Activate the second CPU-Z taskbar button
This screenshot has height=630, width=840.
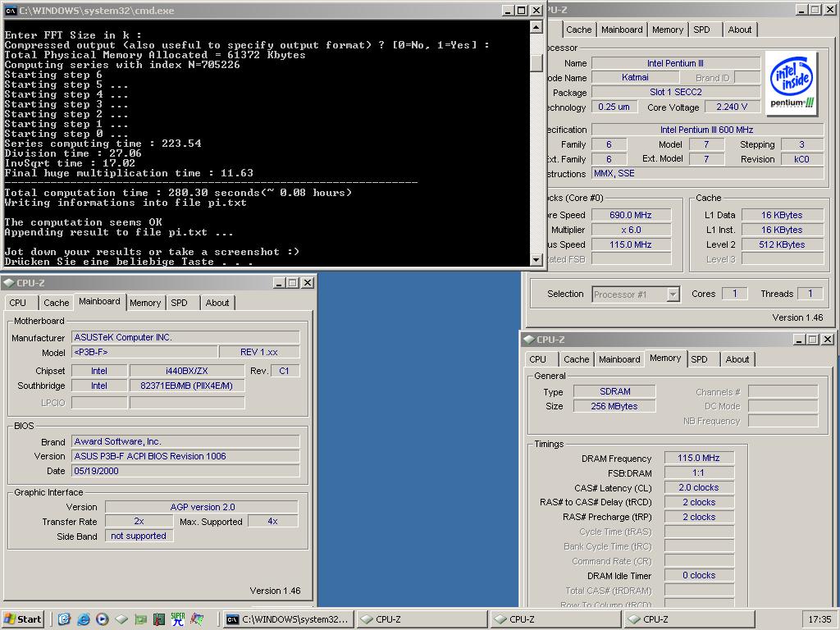tap(555, 619)
